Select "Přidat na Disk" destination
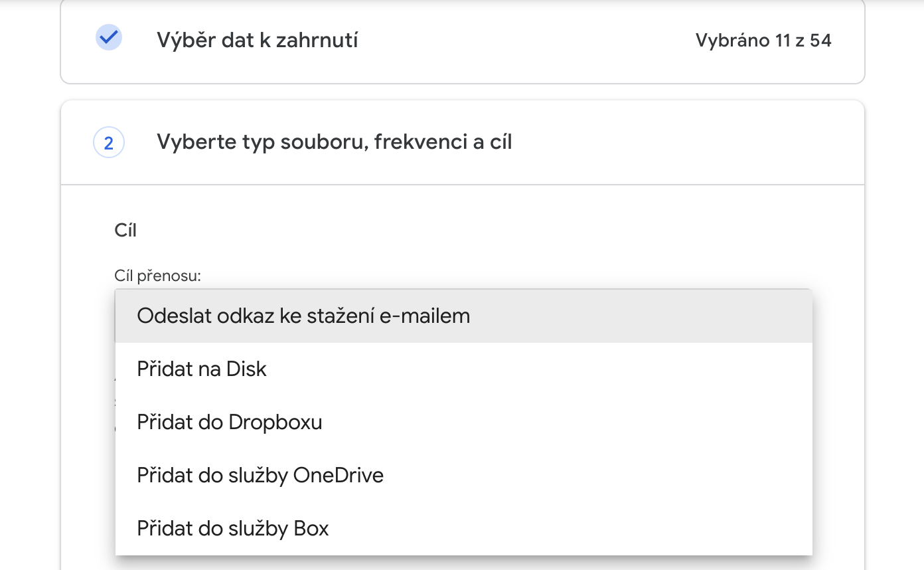924x570 pixels. tap(202, 369)
